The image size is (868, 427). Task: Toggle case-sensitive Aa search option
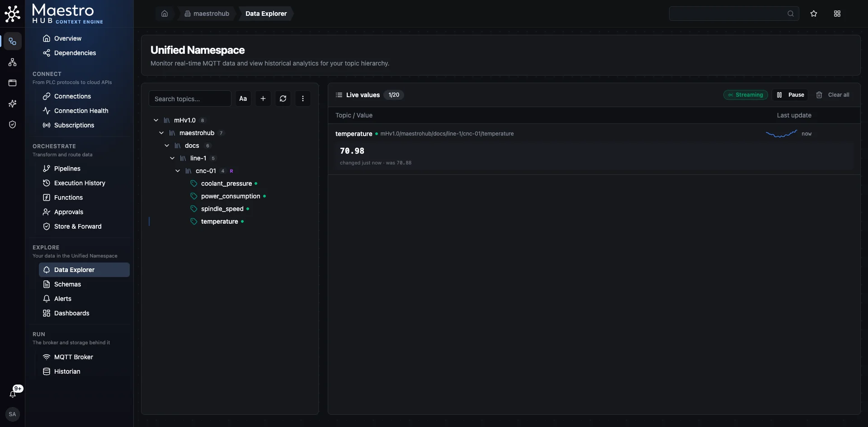pyautogui.click(x=243, y=99)
